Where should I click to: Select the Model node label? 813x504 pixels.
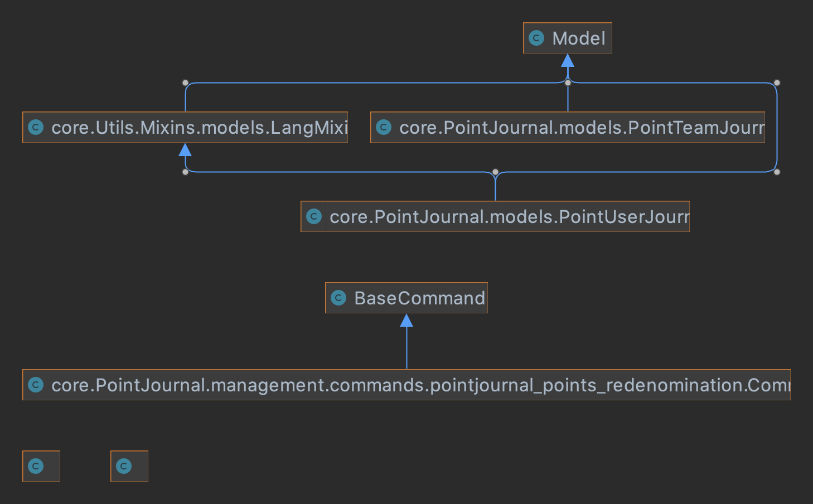tap(578, 38)
